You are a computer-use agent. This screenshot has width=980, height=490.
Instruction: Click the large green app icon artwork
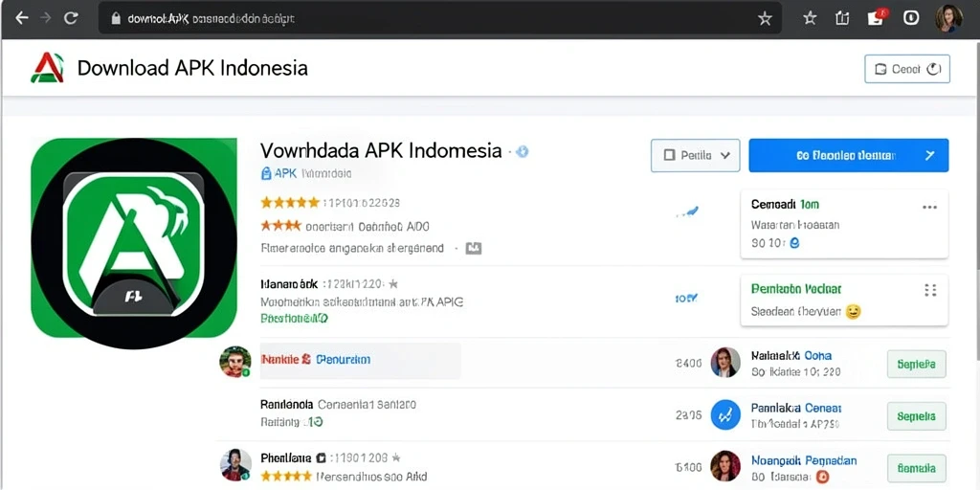click(134, 244)
